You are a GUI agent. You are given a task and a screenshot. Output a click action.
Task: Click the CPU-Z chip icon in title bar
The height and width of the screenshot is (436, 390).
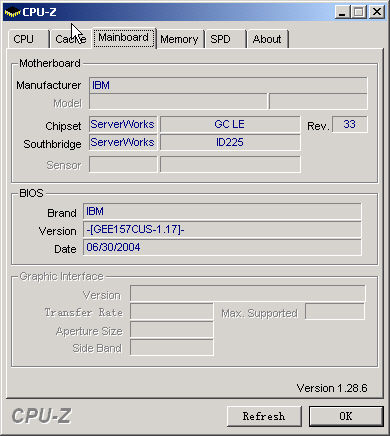tap(12, 12)
